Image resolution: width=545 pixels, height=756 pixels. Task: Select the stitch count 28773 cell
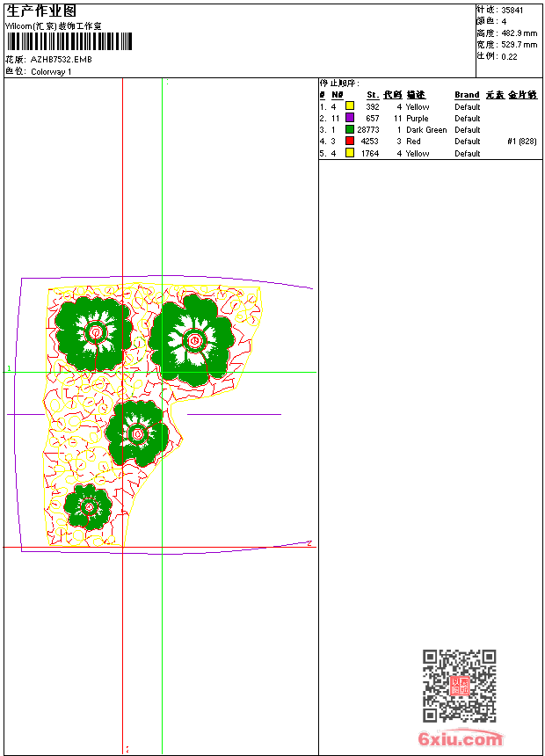pos(368,130)
